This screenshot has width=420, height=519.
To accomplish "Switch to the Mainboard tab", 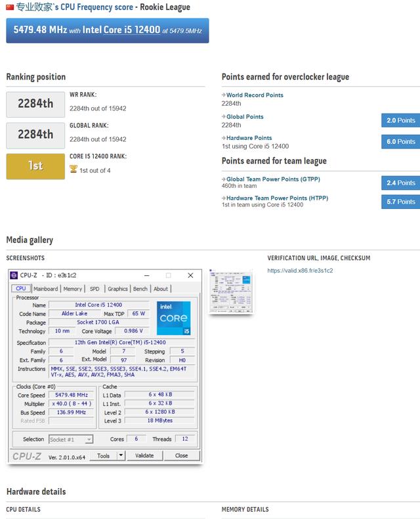I will [46, 289].
